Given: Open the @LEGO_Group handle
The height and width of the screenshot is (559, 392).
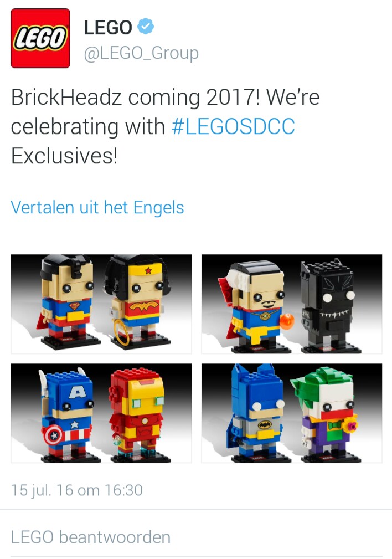Looking at the screenshot, I should tap(141, 53).
